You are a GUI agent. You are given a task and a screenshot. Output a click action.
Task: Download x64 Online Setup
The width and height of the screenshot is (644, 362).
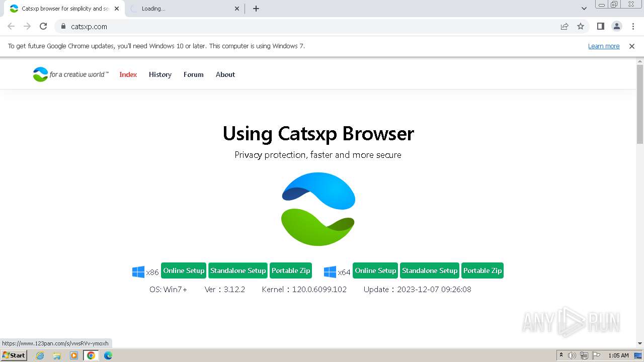[x=375, y=270]
